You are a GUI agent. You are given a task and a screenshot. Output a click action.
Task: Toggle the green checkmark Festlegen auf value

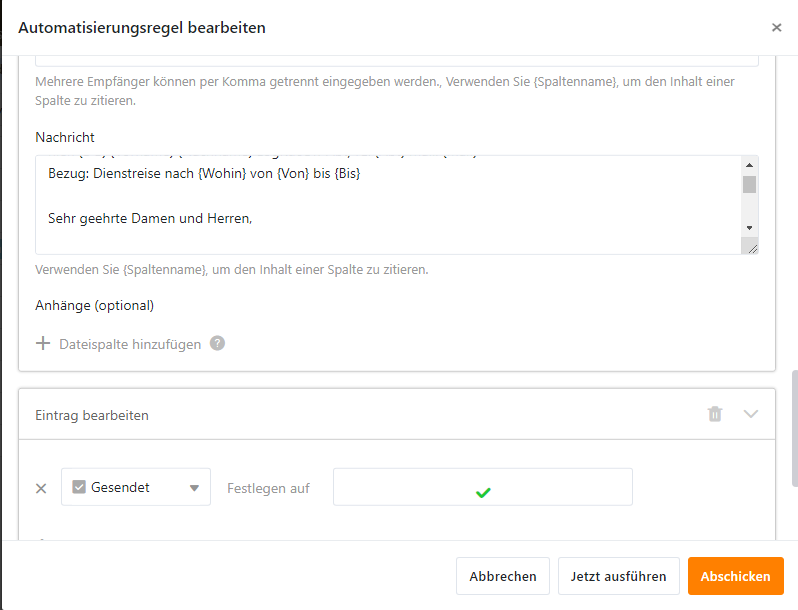point(483,492)
